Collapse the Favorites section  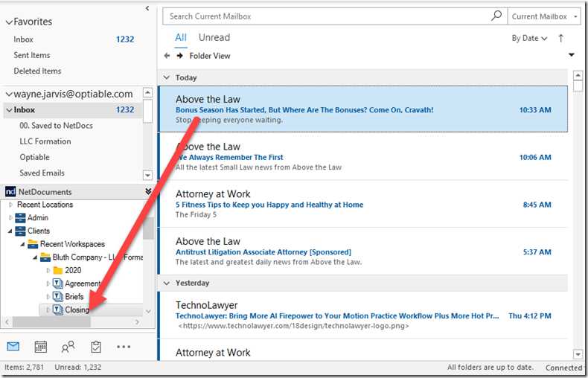click(9, 22)
